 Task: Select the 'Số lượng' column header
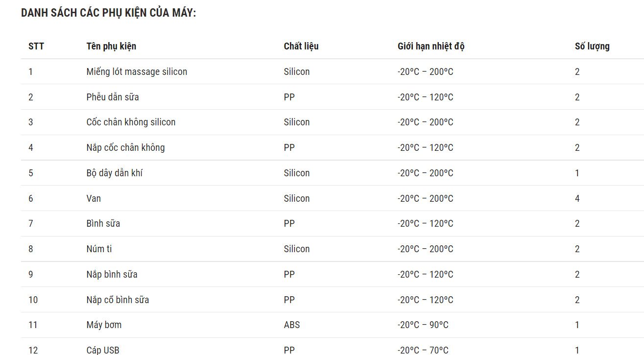click(x=592, y=47)
